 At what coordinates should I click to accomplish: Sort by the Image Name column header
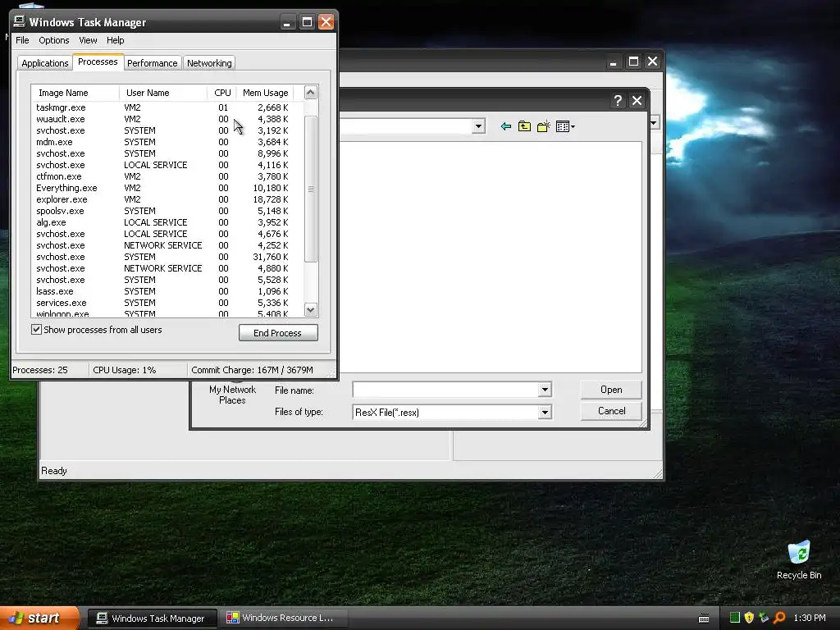(x=75, y=93)
